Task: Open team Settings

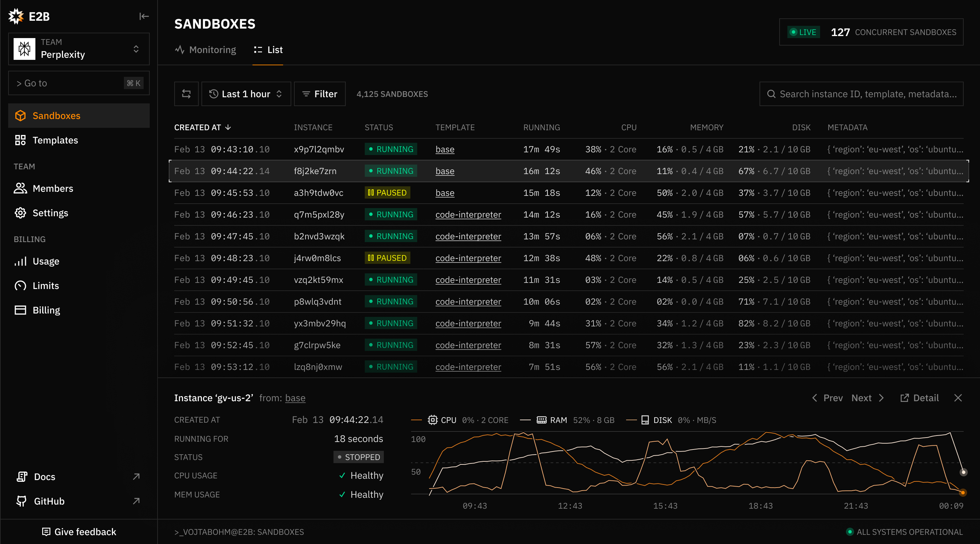Action: point(50,213)
